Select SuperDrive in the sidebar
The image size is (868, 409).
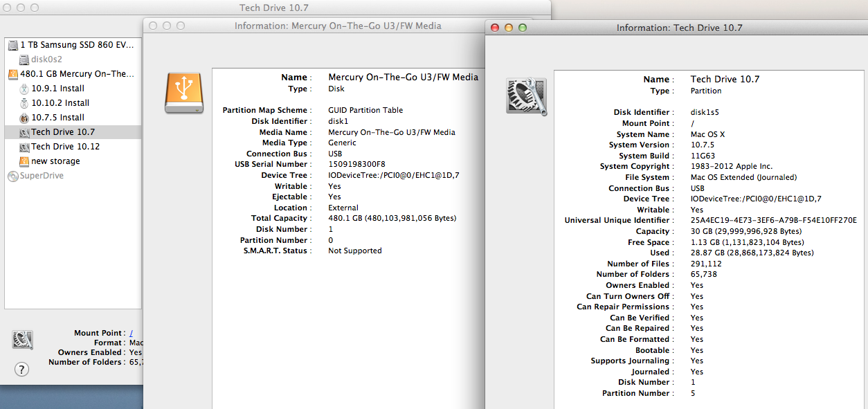(x=73, y=176)
